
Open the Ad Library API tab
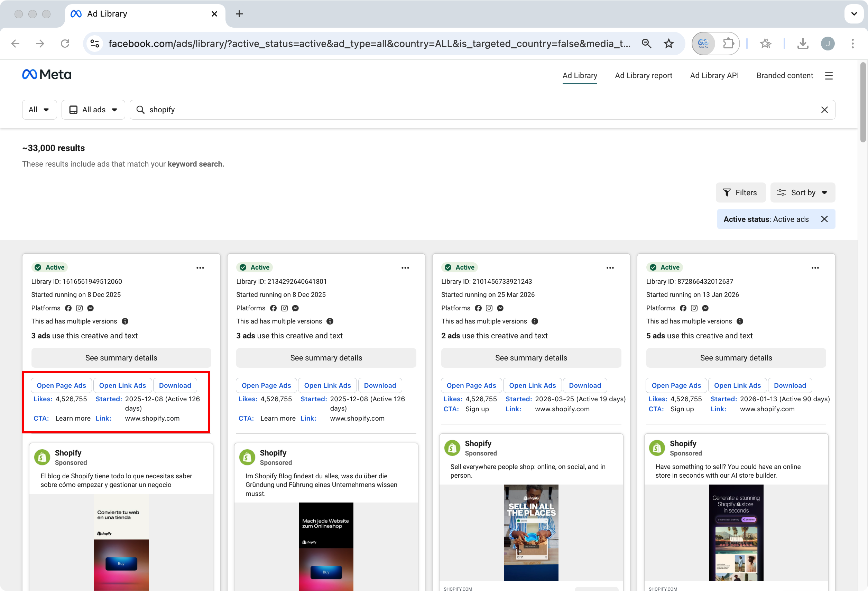pyautogui.click(x=714, y=75)
